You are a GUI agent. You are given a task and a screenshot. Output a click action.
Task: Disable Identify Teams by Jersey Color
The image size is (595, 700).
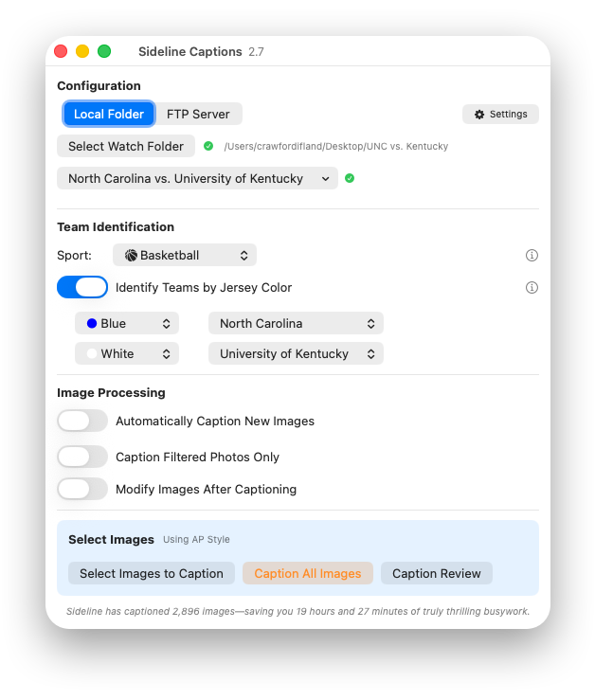[82, 287]
